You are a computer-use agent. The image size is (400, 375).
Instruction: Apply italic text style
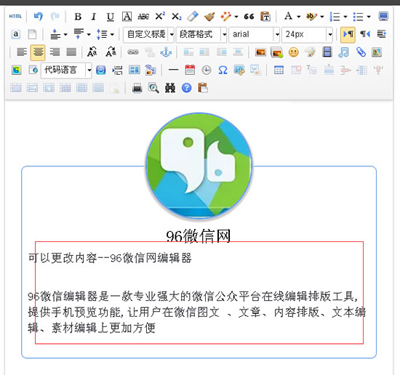pyautogui.click(x=94, y=16)
